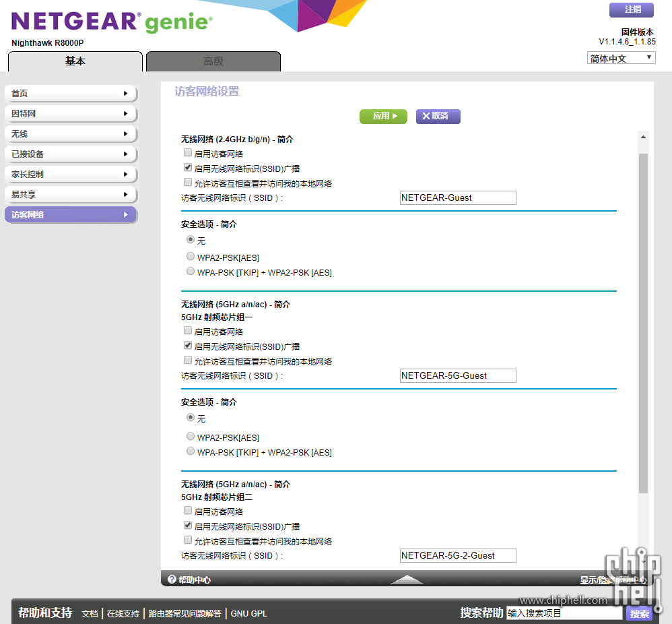Open the 无线 menu item
This screenshot has width=672, height=624.
(71, 134)
